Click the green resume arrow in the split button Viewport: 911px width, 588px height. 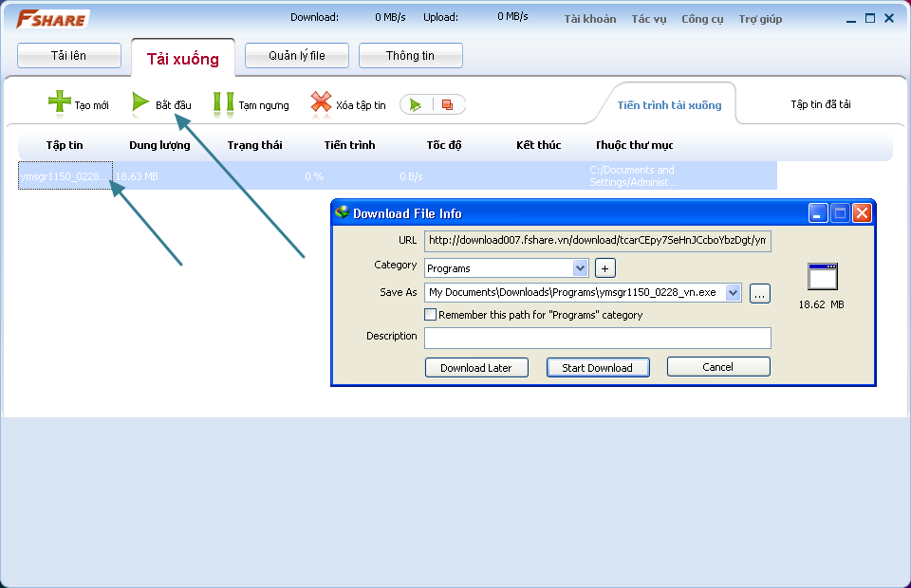[417, 104]
